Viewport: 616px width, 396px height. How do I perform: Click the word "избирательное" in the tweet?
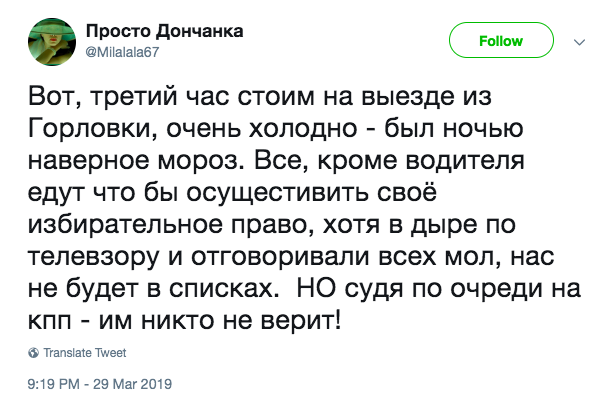tap(125, 225)
